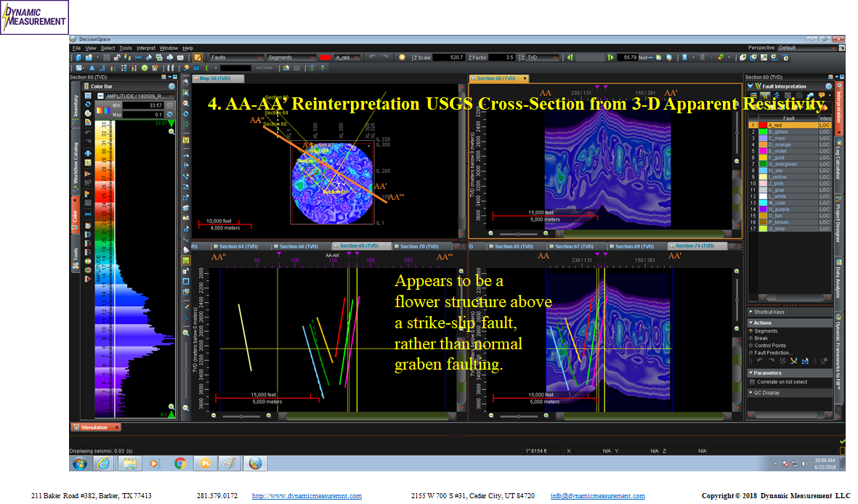The height and width of the screenshot is (504, 858).
Task: Open the Tools menu
Action: coord(125,48)
